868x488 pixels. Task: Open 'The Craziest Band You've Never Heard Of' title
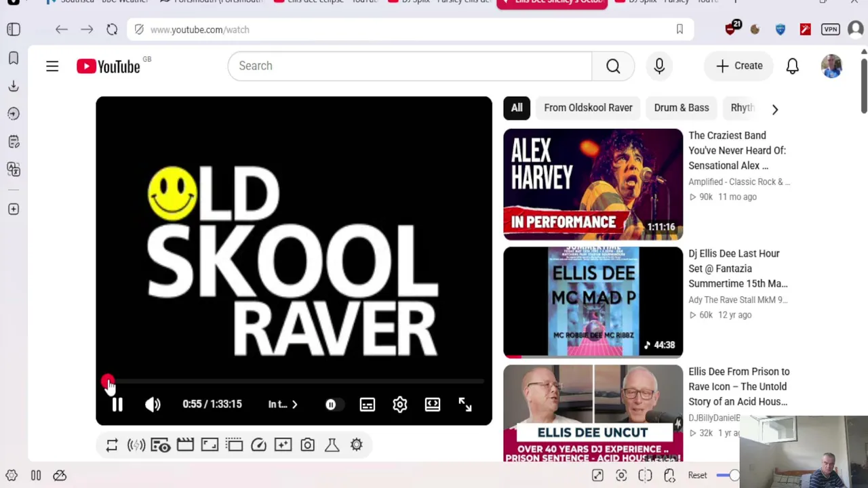click(737, 150)
